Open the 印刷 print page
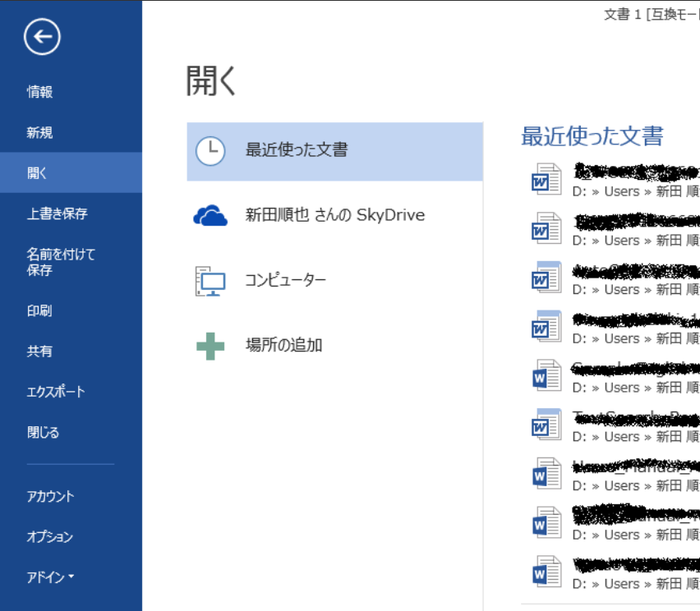This screenshot has height=611, width=700. (x=39, y=311)
